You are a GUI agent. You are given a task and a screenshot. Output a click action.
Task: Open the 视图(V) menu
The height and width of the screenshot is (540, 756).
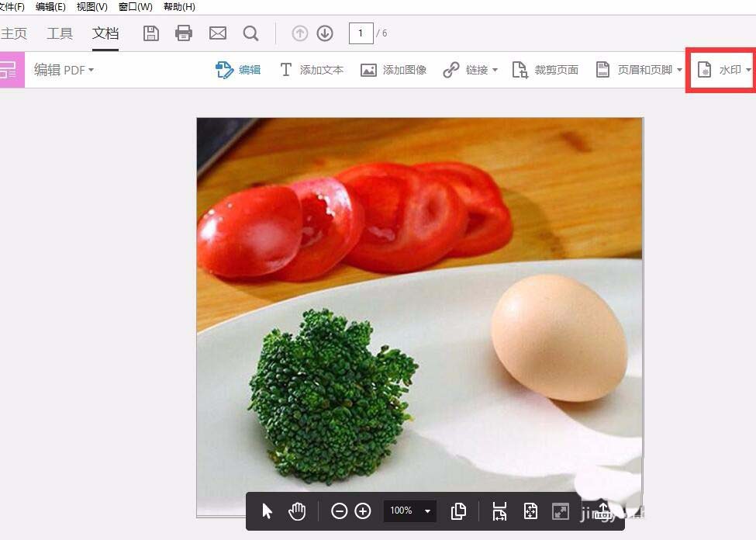[92, 7]
